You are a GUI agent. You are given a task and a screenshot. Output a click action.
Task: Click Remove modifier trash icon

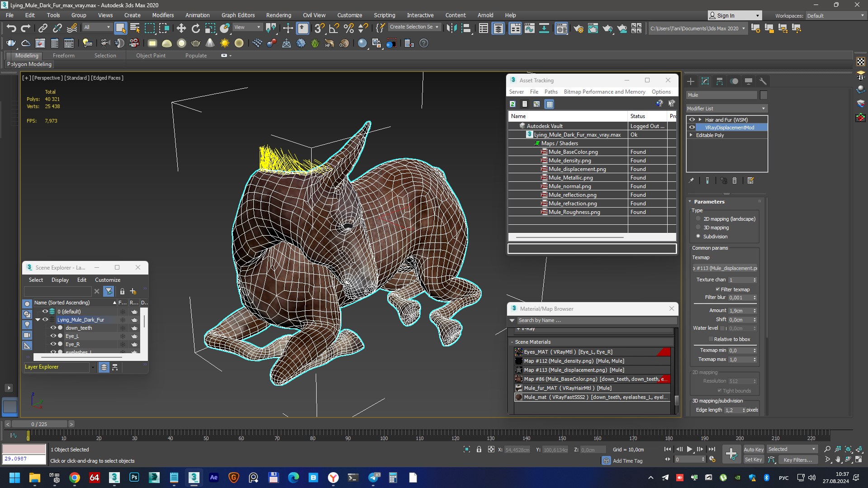tap(735, 180)
